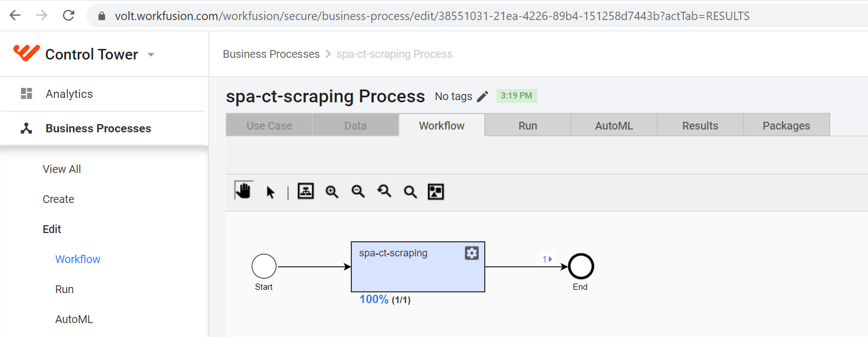Open the Packages tab
Screen dimensions: 868x337
point(786,125)
